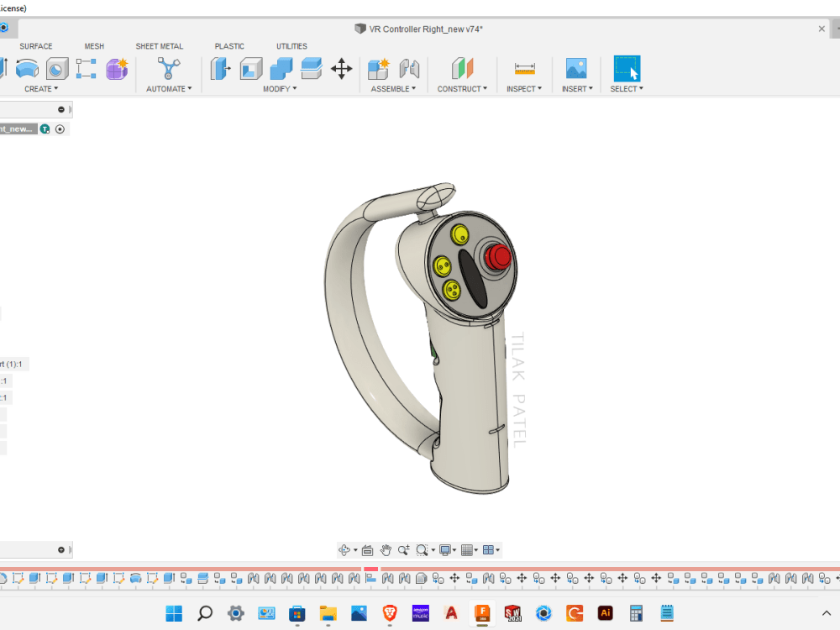Expand the Orbit options dropdown arrow

point(355,550)
